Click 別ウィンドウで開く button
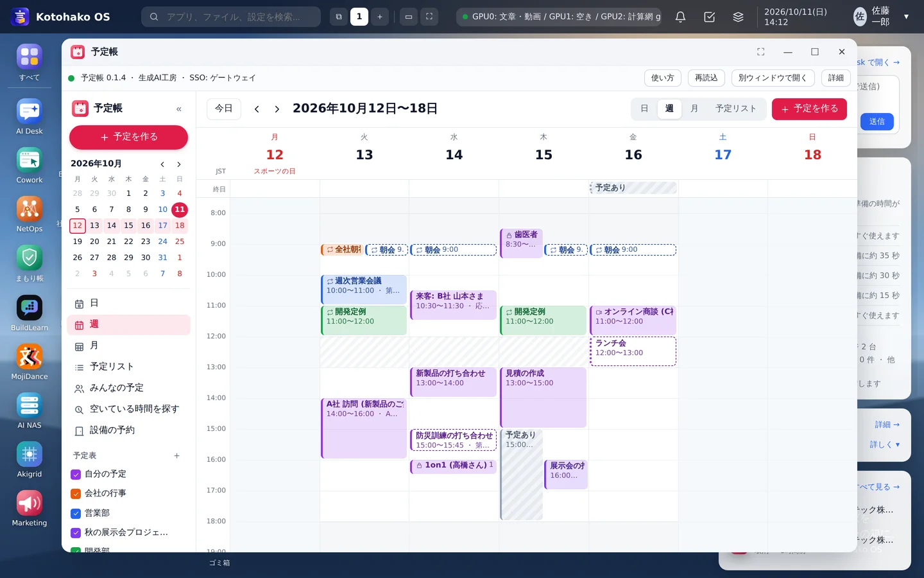Screen dimensions: 924x578 point(773,78)
